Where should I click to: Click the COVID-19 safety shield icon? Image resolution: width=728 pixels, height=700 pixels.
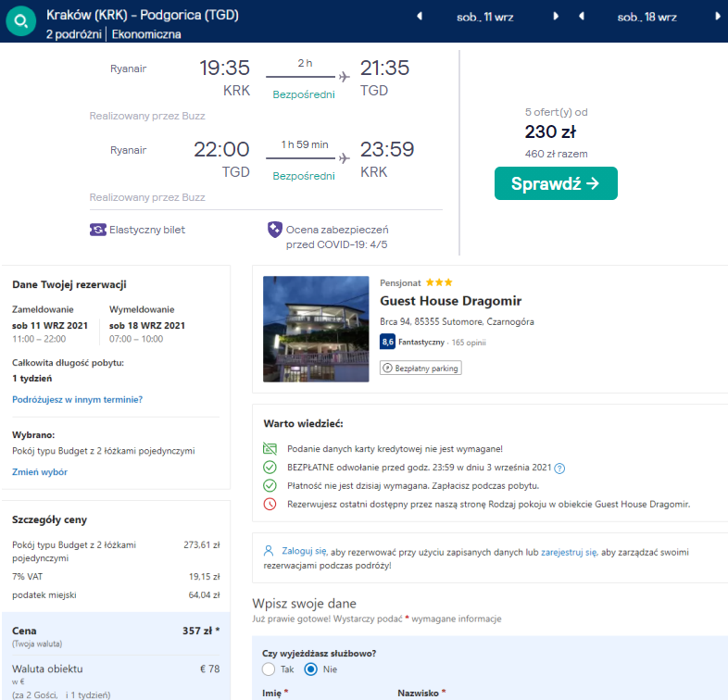[275, 230]
